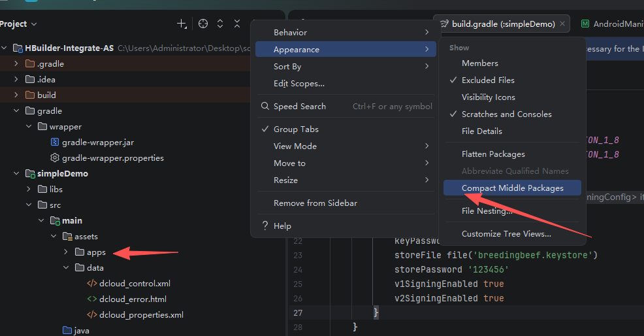
Task: Open the Project view dropdown
Action: click(x=18, y=24)
